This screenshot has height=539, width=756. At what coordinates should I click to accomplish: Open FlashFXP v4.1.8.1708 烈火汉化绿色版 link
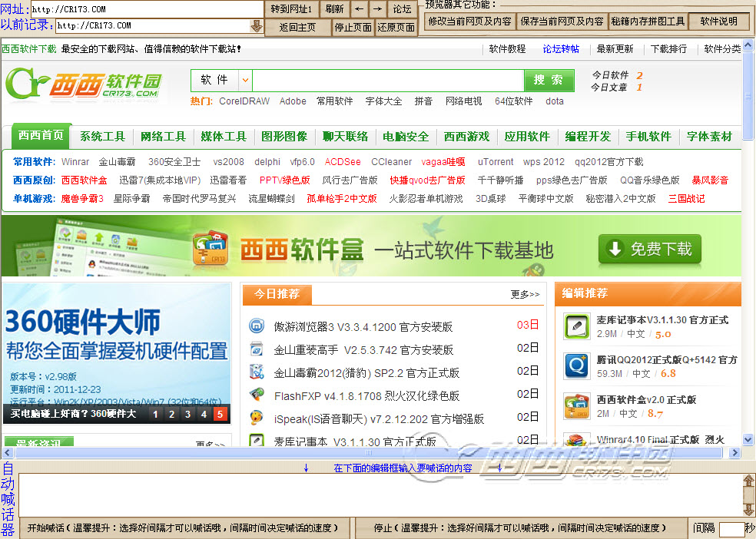[x=366, y=396]
